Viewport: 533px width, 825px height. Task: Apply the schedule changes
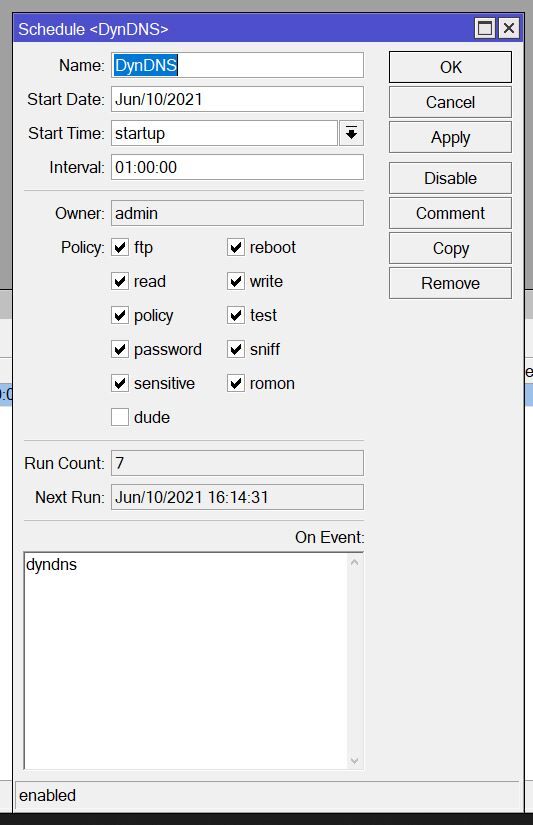pyautogui.click(x=450, y=137)
